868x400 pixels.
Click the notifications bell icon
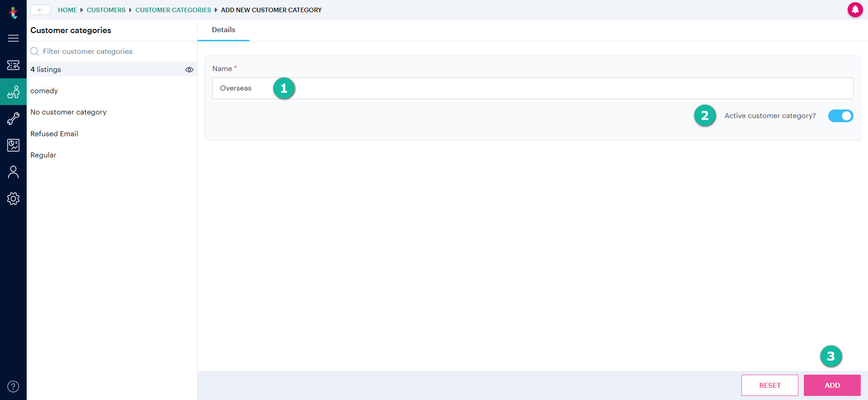tap(855, 10)
